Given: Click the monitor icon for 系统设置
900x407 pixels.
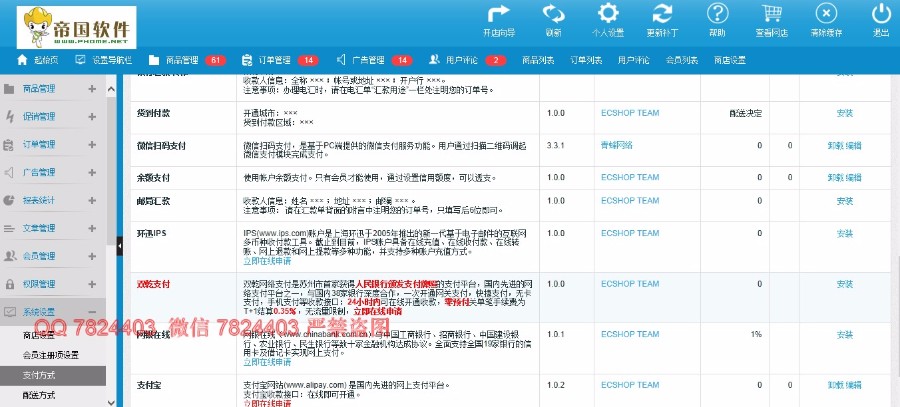Looking at the screenshot, I should (x=9, y=312).
